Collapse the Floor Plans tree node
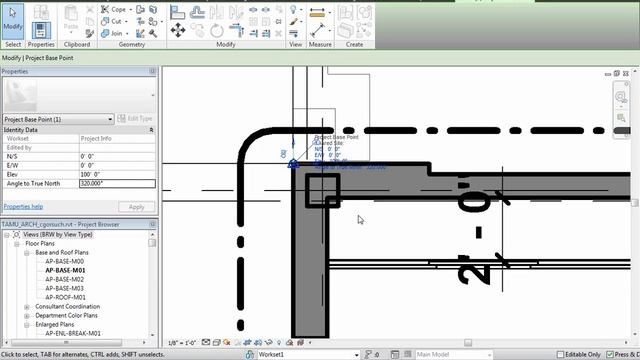 17,244
